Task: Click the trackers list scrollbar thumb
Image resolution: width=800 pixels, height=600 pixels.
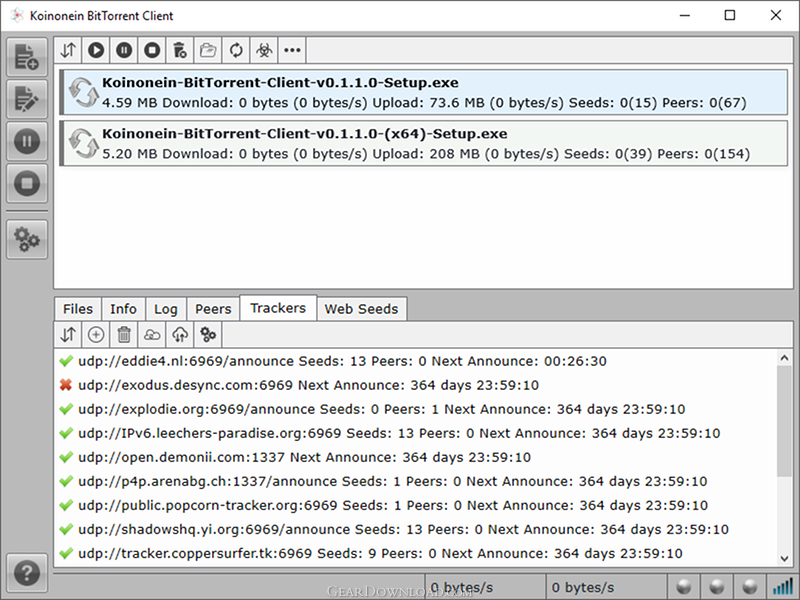Action: 785,421
